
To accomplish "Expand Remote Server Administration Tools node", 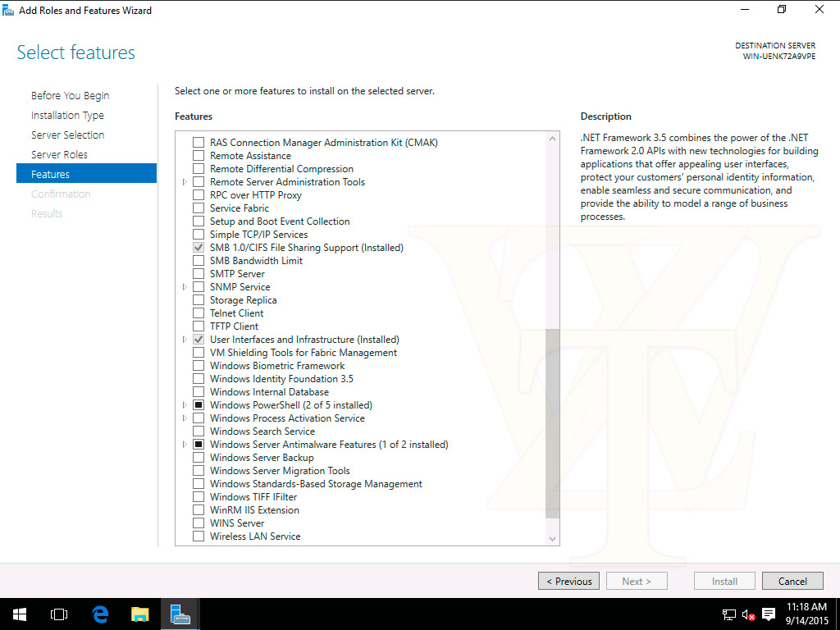I will 185,182.
